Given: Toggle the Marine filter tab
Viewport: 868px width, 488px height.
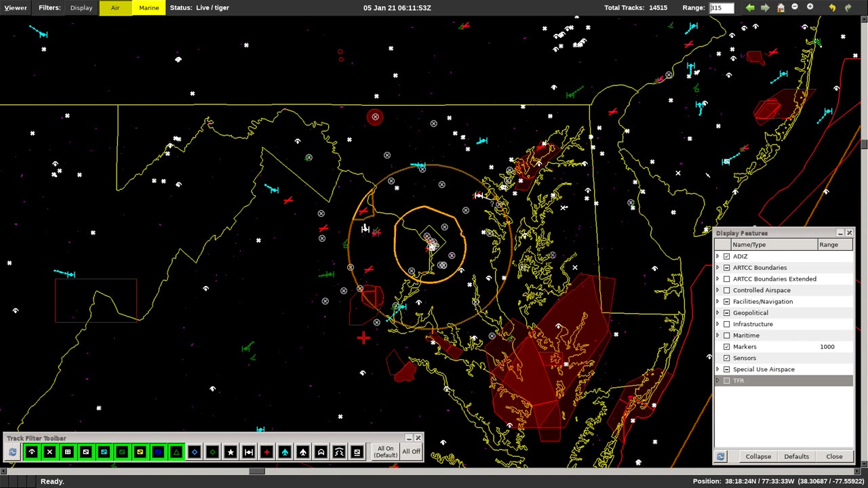Looking at the screenshot, I should click(x=149, y=7).
